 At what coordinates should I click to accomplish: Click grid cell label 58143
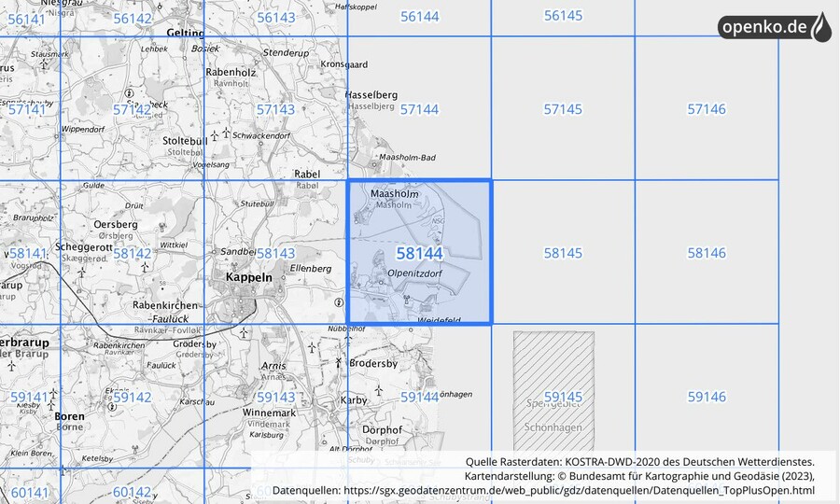pyautogui.click(x=275, y=253)
